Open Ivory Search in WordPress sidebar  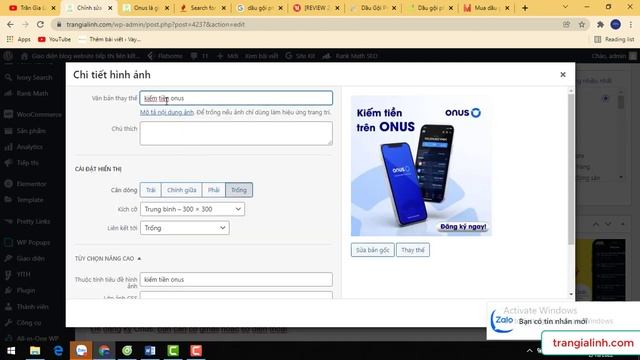pos(34,77)
